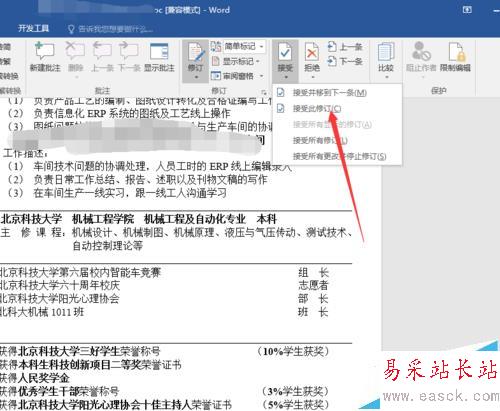Click text "获得北京科技大学三好学生荣誉称号"
Viewport: 500px width, 411px height.
pyautogui.click(x=80, y=351)
